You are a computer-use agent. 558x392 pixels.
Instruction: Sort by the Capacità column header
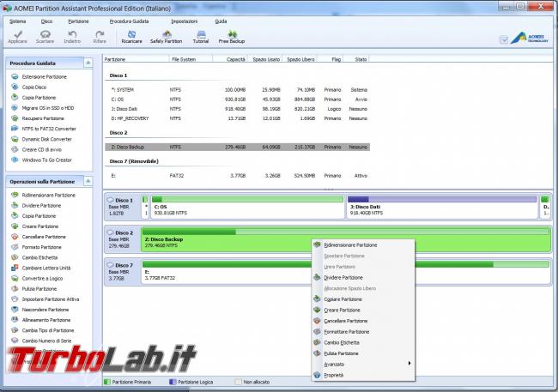(231, 59)
